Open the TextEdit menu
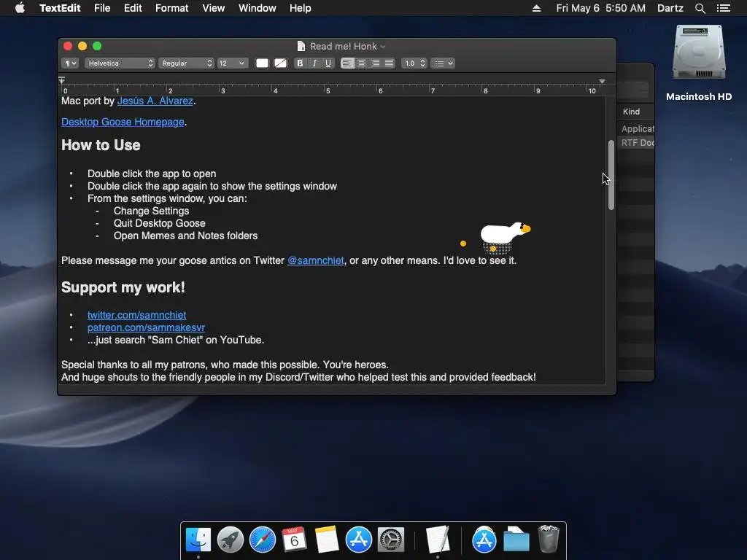 tap(60, 8)
